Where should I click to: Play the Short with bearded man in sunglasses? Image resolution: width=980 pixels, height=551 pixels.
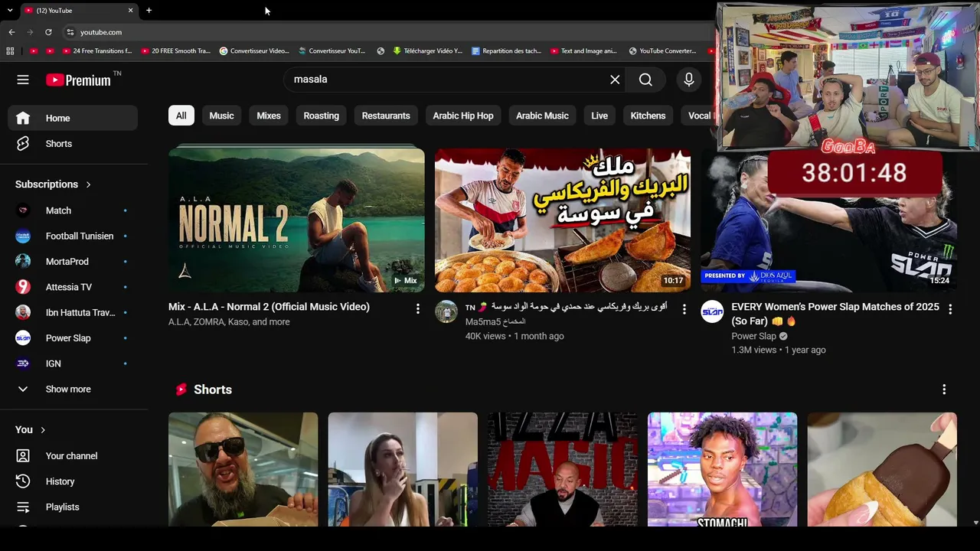(x=243, y=469)
